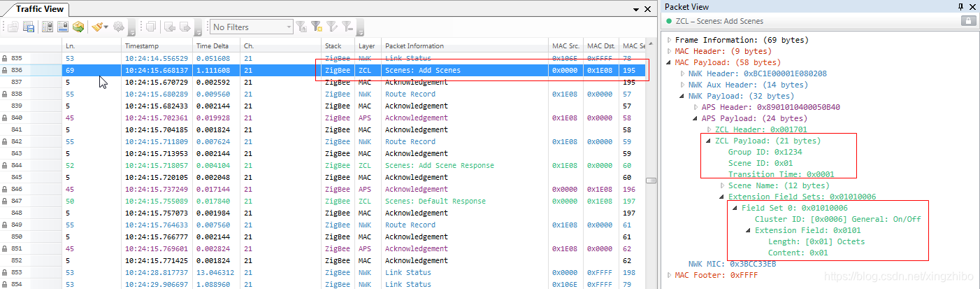This screenshot has width=980, height=289.
Task: Open the dropdown arrow beside the broom icon
Action: [106, 27]
